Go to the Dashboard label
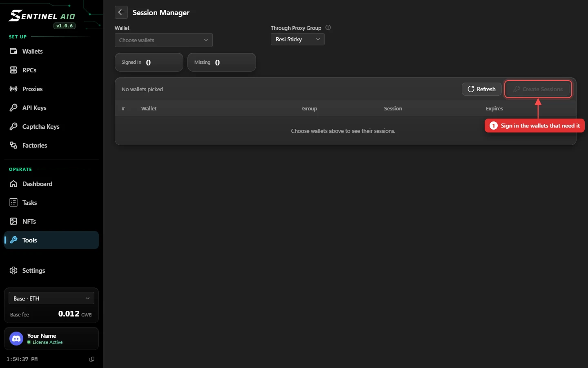 click(x=38, y=184)
